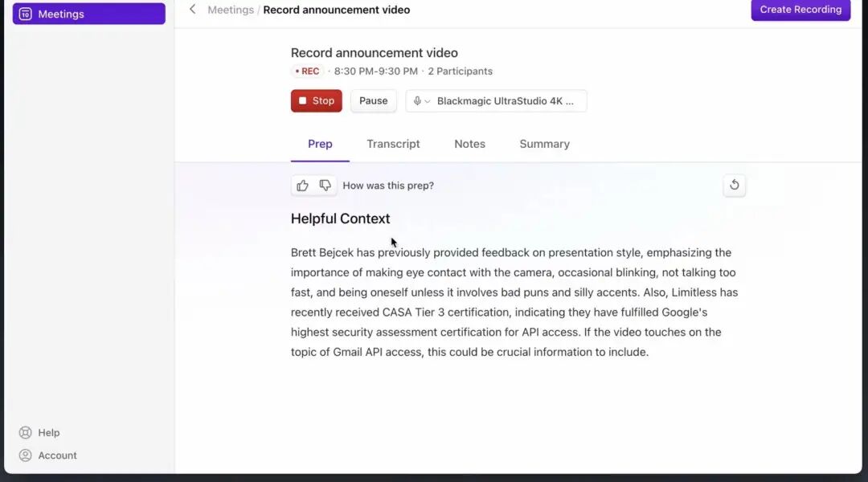The width and height of the screenshot is (868, 482).
Task: Click the Meetings calendar icon in sidebar
Action: tap(26, 14)
